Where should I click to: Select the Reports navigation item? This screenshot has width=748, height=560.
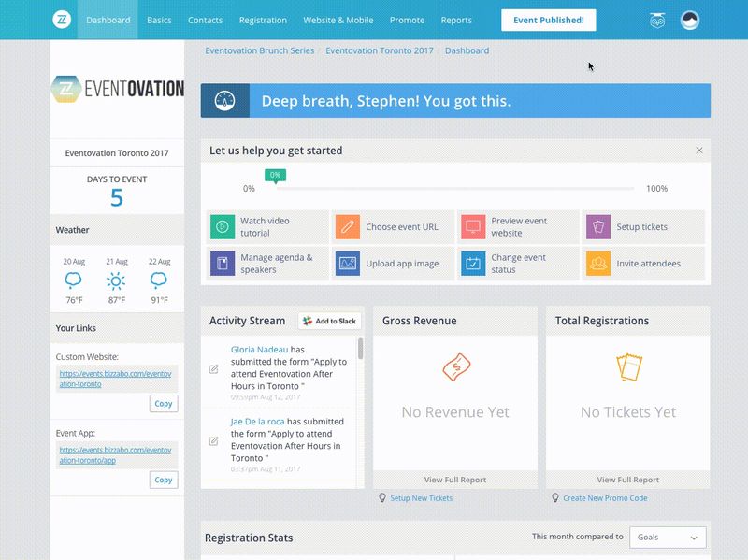(457, 19)
